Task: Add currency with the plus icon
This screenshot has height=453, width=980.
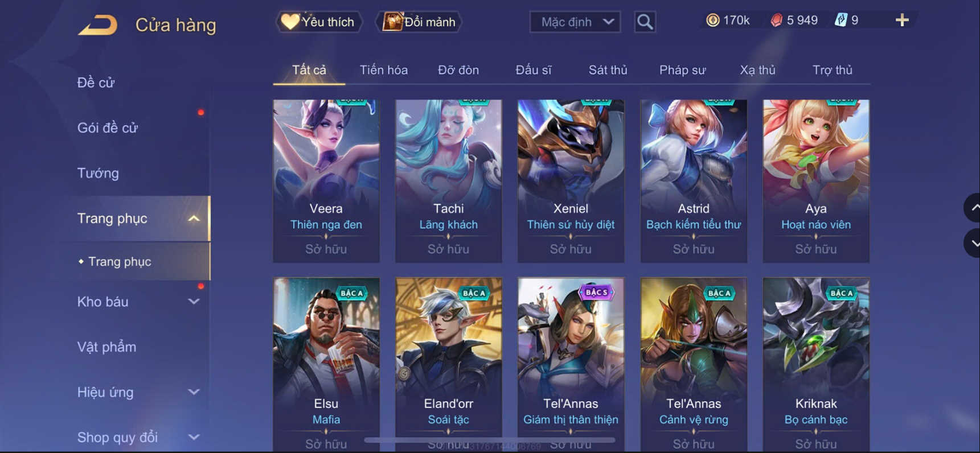Action: pyautogui.click(x=902, y=20)
